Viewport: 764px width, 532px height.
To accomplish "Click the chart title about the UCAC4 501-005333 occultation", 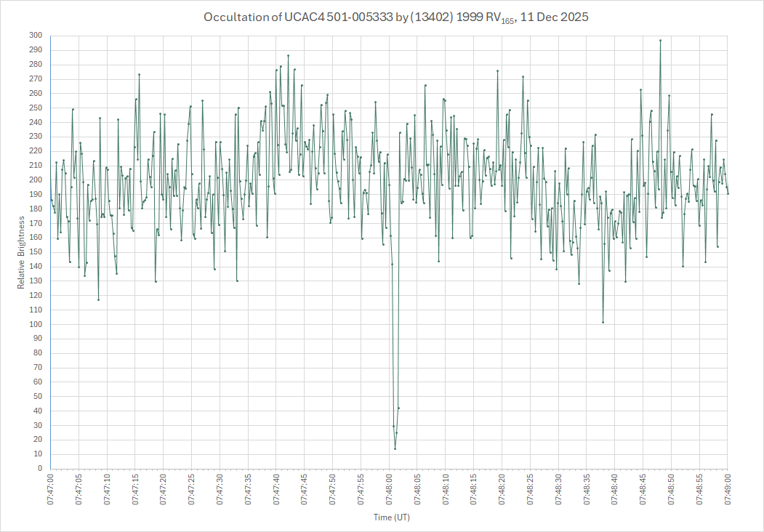I will tap(395, 17).
